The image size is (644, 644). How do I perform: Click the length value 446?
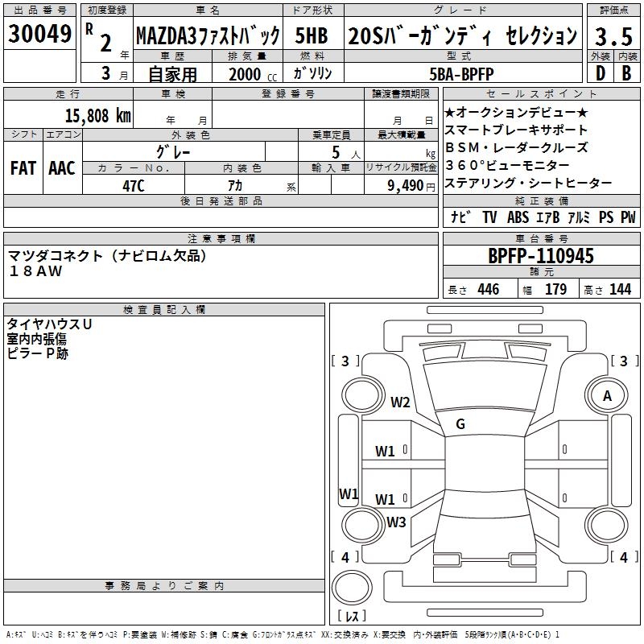pos(489,290)
